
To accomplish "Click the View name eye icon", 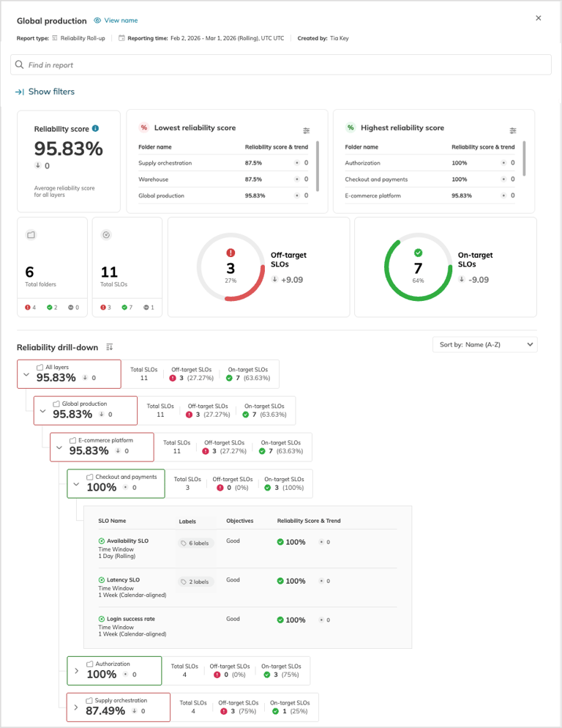I will [x=97, y=21].
